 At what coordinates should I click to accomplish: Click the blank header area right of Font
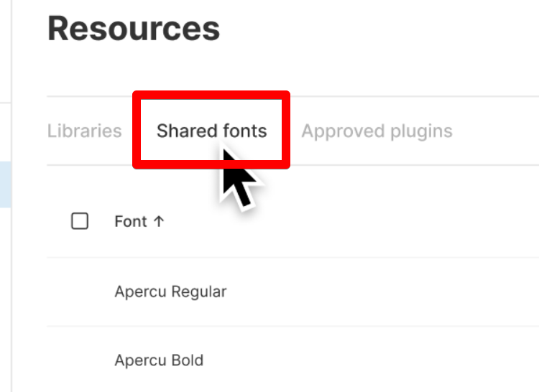pyautogui.click(x=359, y=221)
